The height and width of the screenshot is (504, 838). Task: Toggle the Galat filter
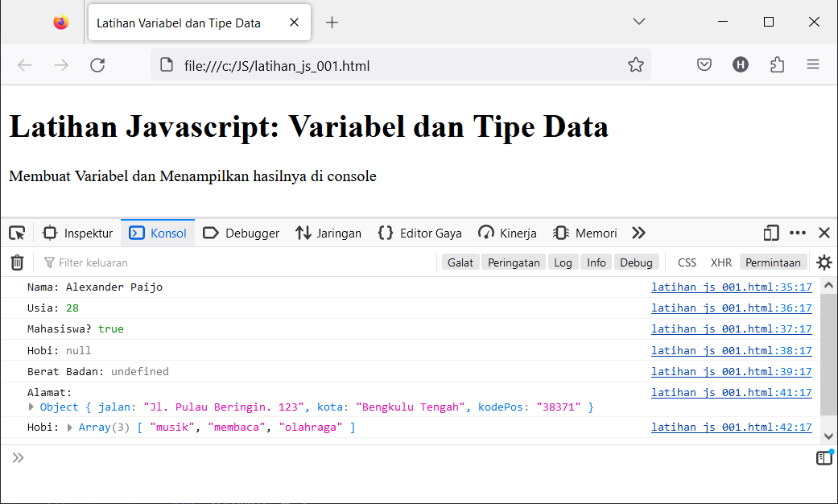click(460, 262)
